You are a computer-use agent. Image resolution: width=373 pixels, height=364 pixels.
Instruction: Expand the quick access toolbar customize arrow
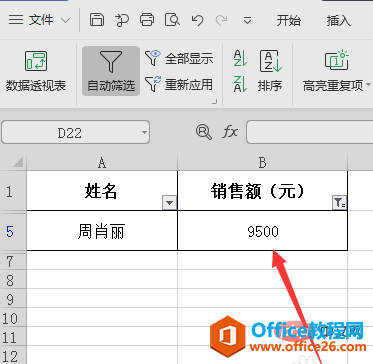pos(247,21)
